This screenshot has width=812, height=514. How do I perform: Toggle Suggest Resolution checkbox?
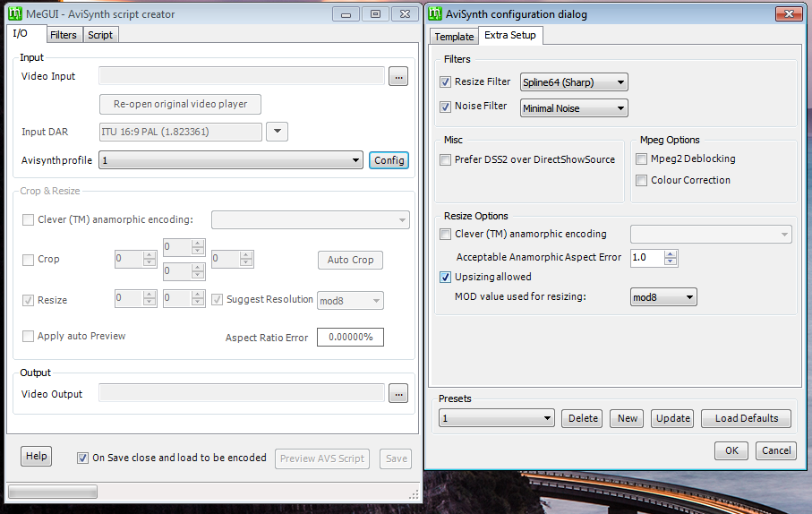point(217,299)
